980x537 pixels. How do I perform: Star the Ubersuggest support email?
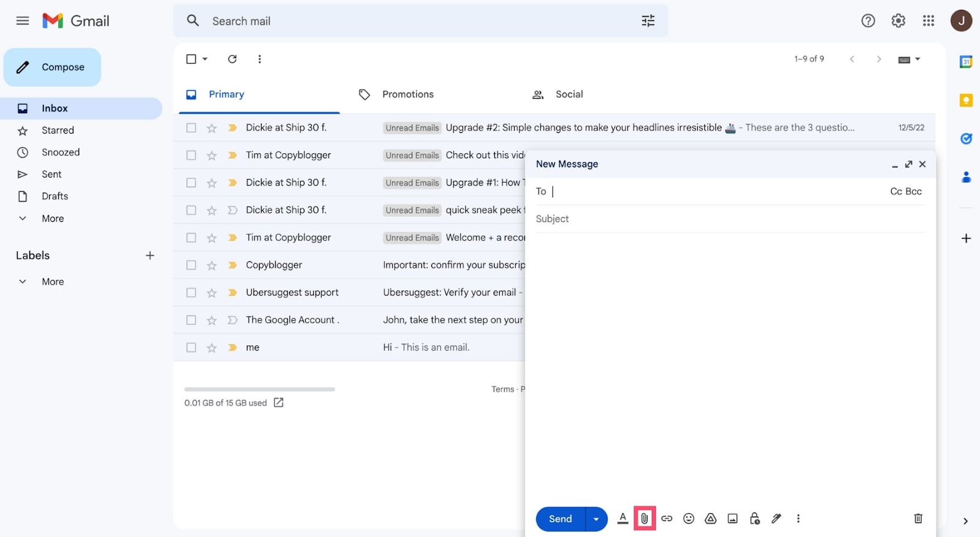[212, 292]
